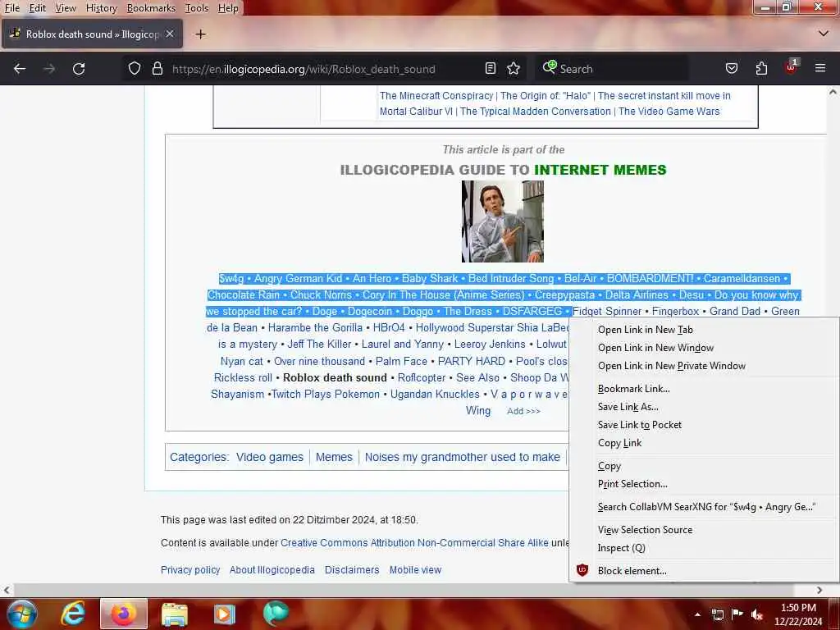Open Windows Explorer folder in taskbar

click(175, 614)
